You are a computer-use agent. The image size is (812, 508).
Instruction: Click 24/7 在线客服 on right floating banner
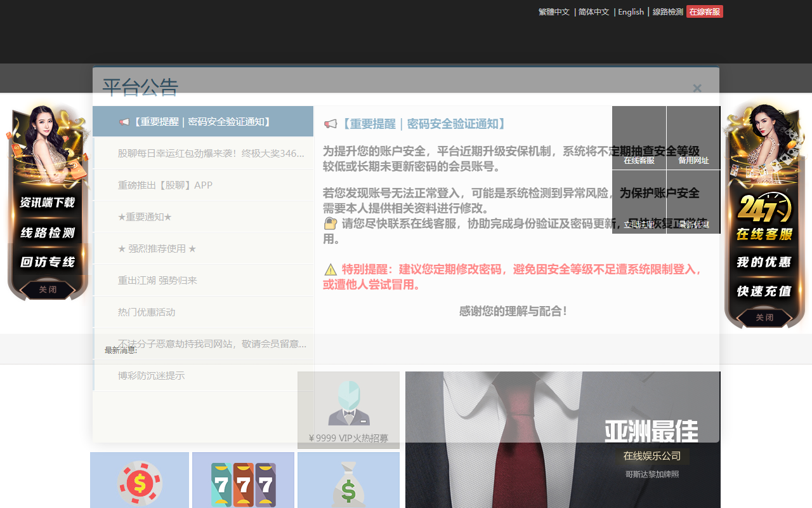764,218
